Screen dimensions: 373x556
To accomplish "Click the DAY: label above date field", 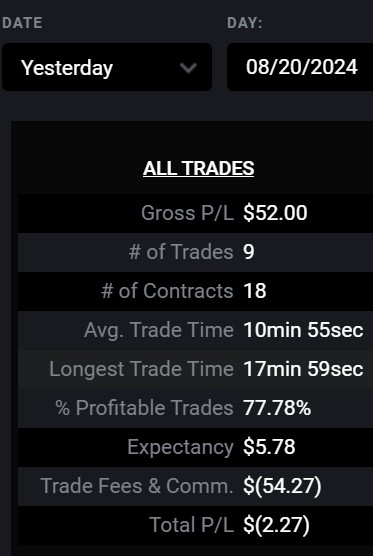I will coord(245,23).
